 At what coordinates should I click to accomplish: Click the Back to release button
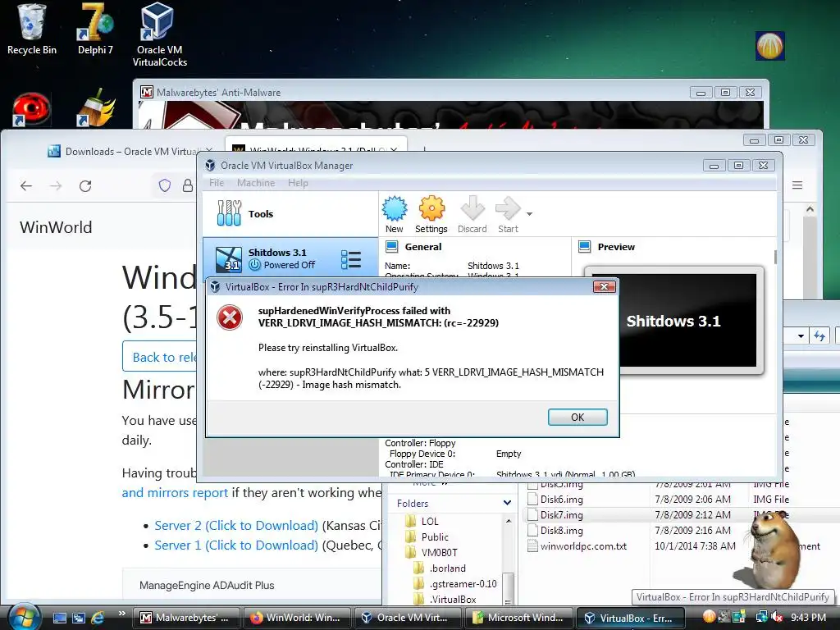click(x=161, y=356)
